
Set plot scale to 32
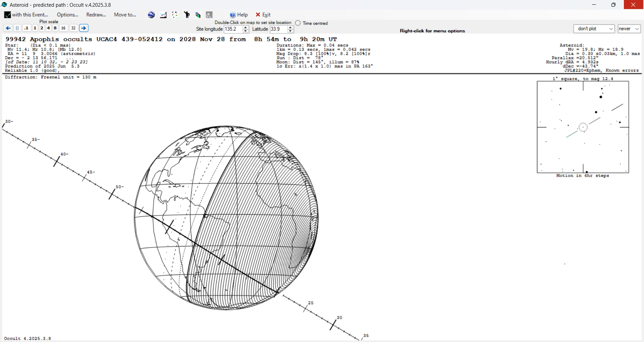[x=73, y=28]
